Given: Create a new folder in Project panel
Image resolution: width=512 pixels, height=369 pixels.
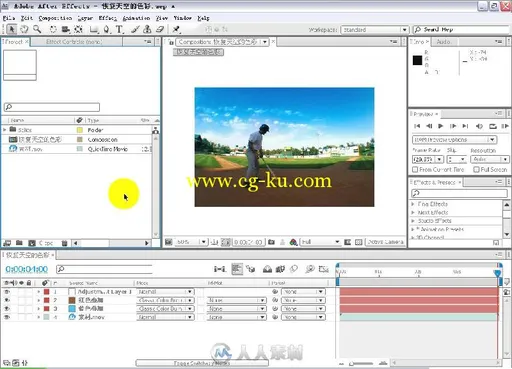Looking at the screenshot, I should [19, 243].
